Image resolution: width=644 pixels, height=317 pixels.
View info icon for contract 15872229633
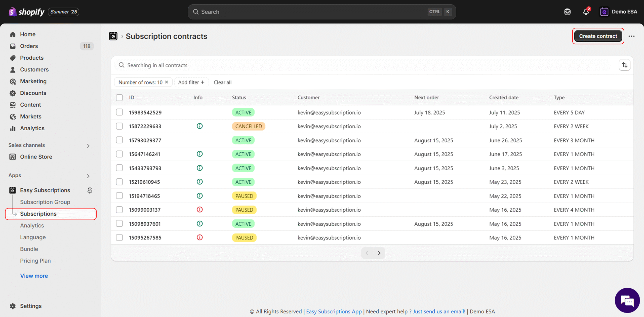coord(199,126)
